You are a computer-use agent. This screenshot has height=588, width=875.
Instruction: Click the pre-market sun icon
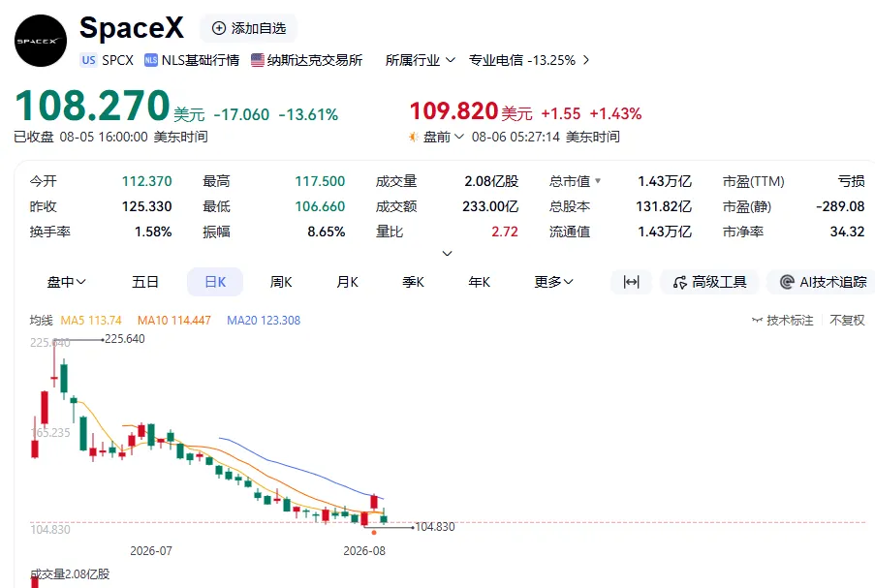[x=414, y=137]
